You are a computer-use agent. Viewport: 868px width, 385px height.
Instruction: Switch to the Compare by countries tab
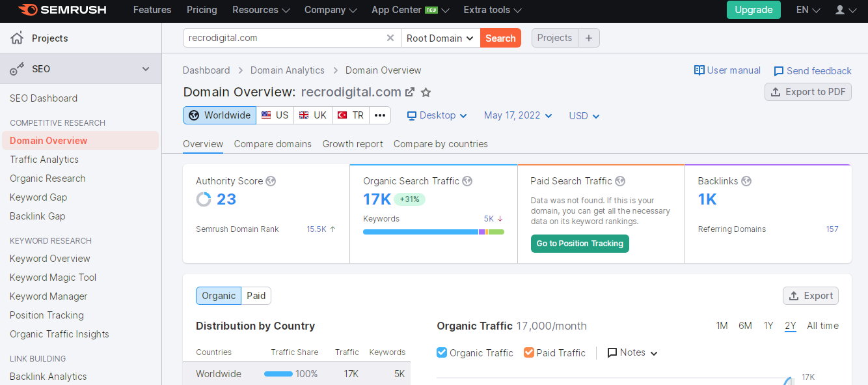(x=441, y=144)
